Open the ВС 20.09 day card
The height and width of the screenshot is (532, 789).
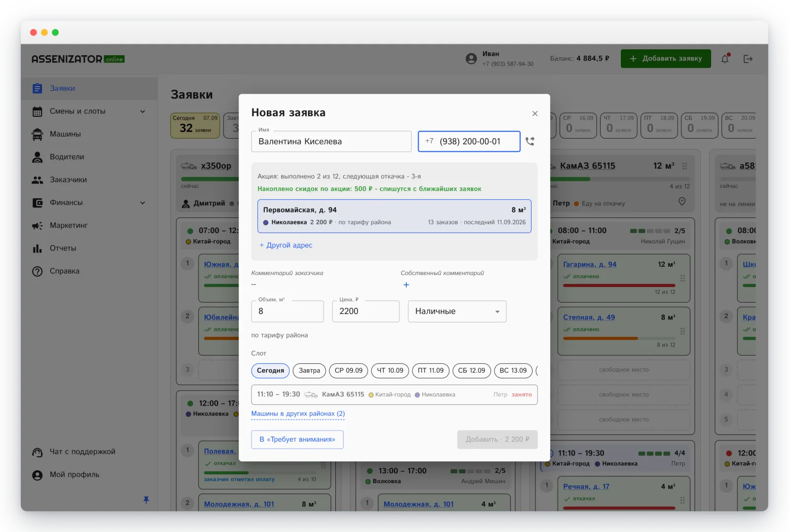739,125
